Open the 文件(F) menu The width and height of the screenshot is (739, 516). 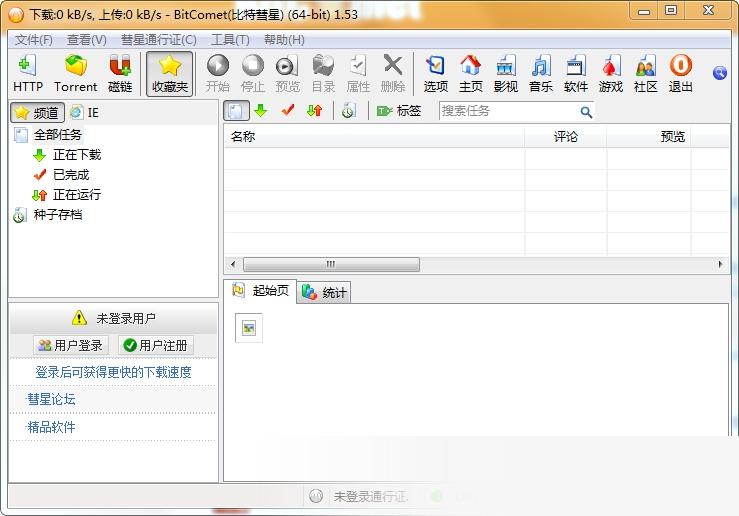pyautogui.click(x=34, y=40)
